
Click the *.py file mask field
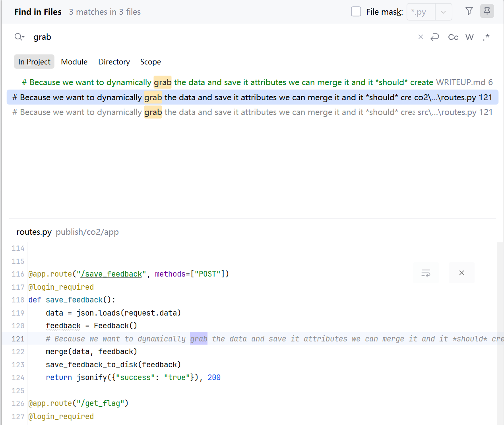point(421,12)
